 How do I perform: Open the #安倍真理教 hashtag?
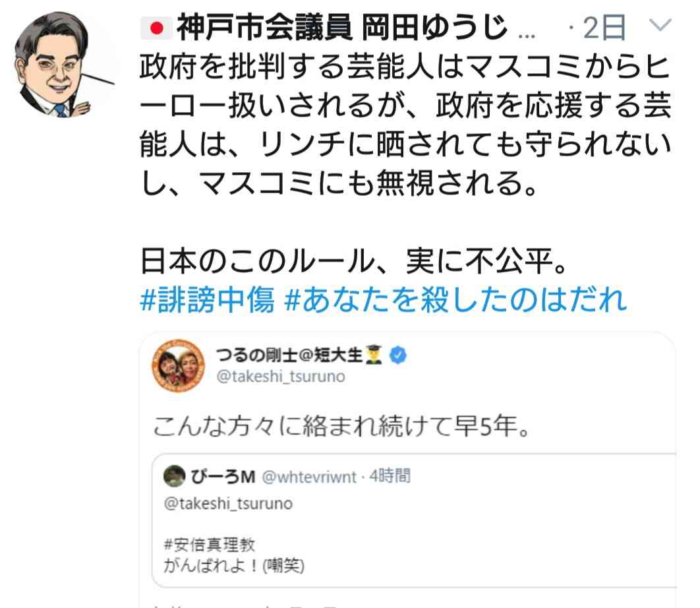(210, 544)
